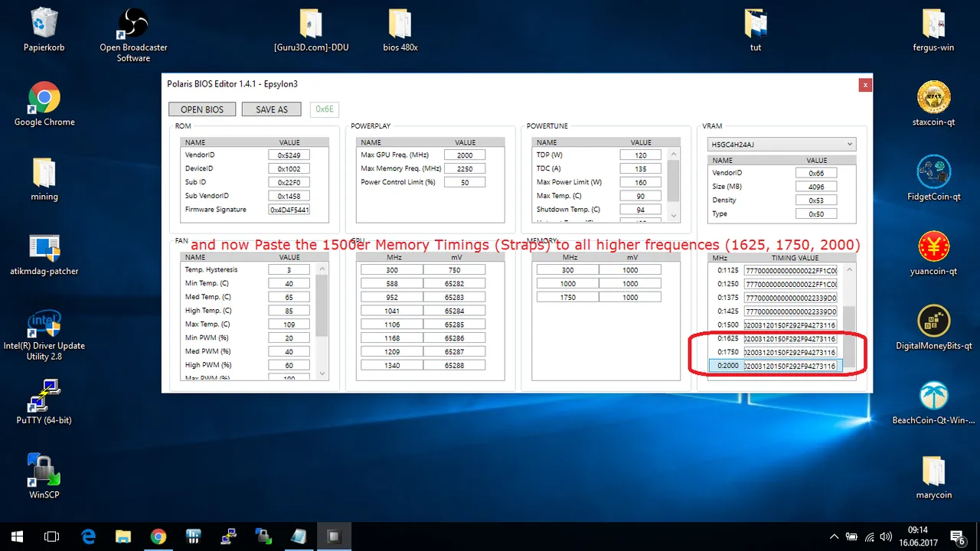Open the [Guru3D.com]-DDU folder
This screenshot has width=980, height=551.
311,31
